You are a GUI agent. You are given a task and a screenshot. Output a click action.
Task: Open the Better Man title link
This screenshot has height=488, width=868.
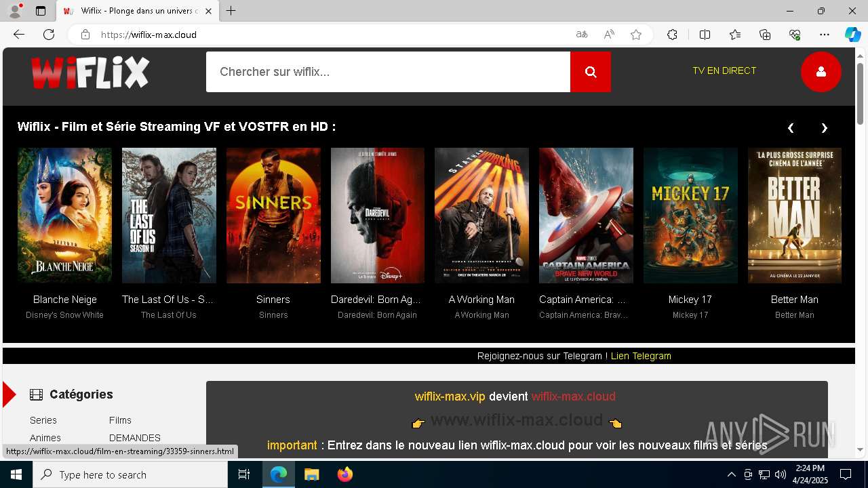pos(795,300)
